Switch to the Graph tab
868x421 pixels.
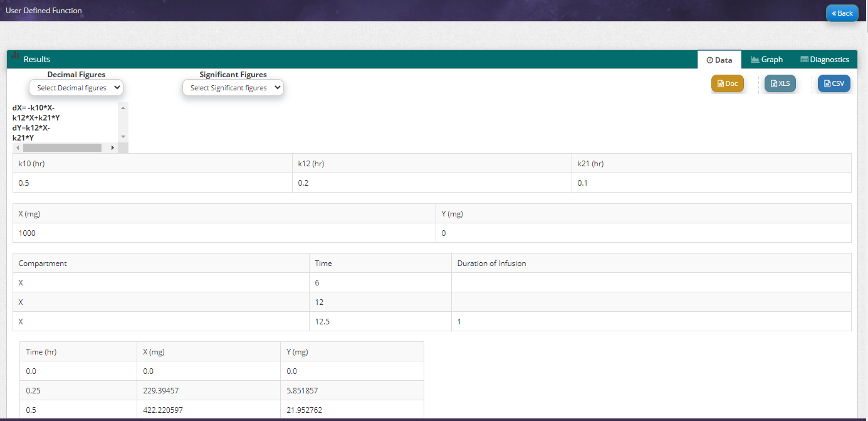(x=766, y=60)
